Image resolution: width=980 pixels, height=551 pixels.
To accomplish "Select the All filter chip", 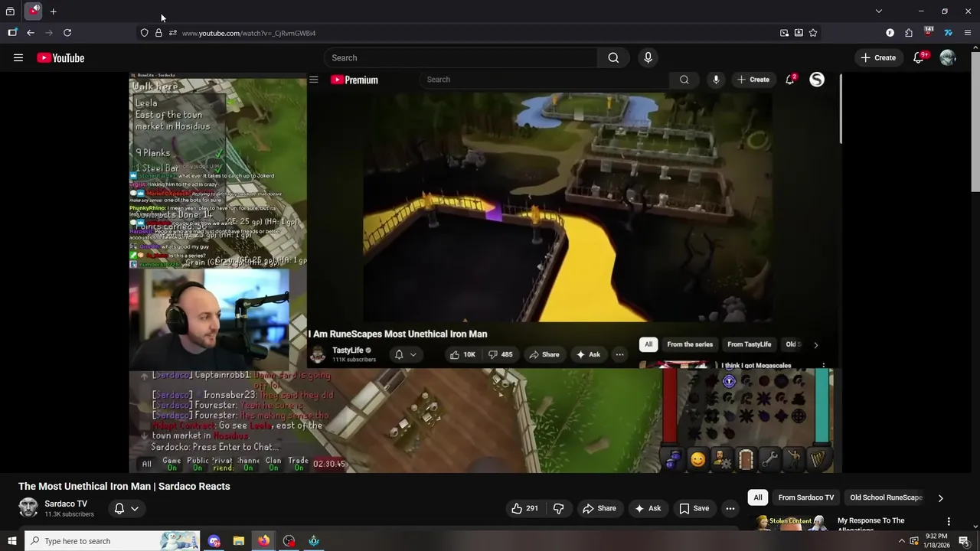I will [758, 497].
